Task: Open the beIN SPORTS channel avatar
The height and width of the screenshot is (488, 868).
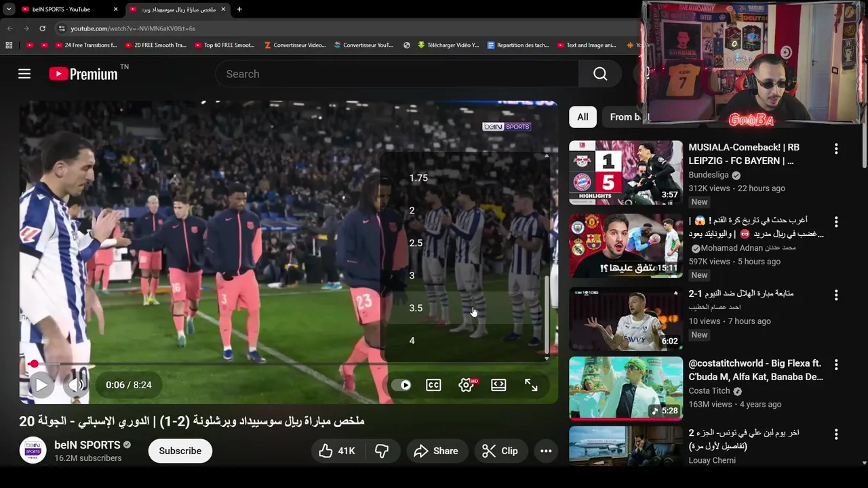Action: click(33, 451)
